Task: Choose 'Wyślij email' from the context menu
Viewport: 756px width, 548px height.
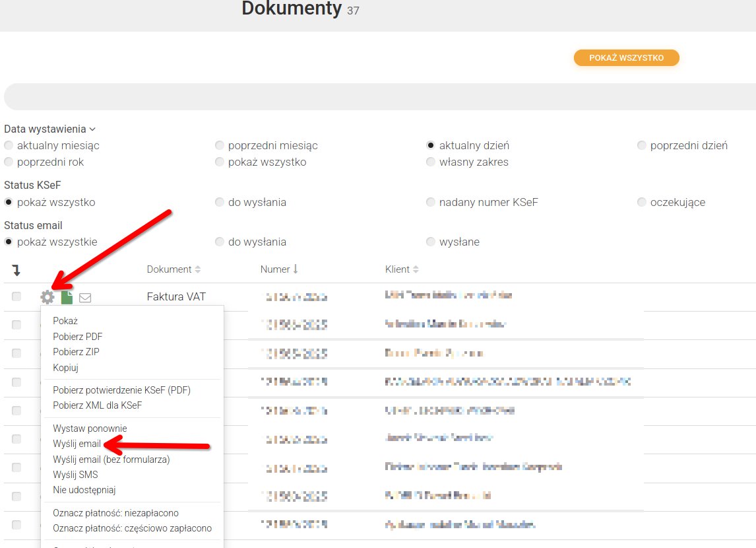Action: (77, 444)
